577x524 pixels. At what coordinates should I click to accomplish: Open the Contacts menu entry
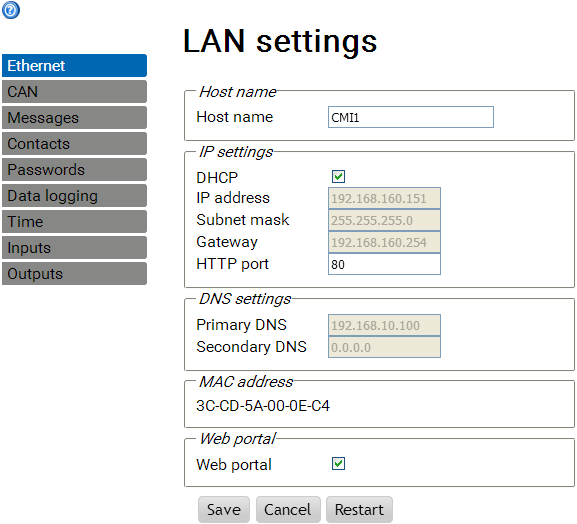74,144
